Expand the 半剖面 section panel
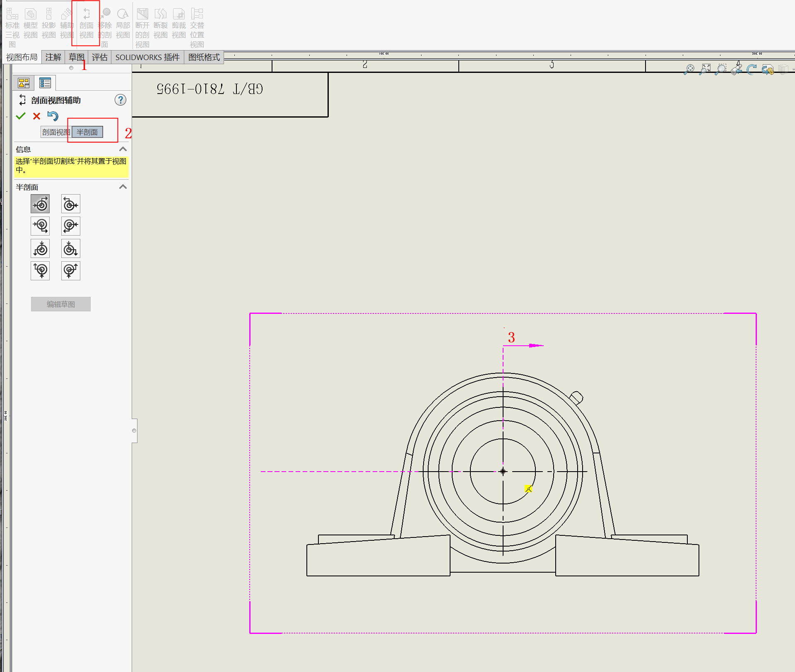Screen dimensions: 795x672 point(123,187)
